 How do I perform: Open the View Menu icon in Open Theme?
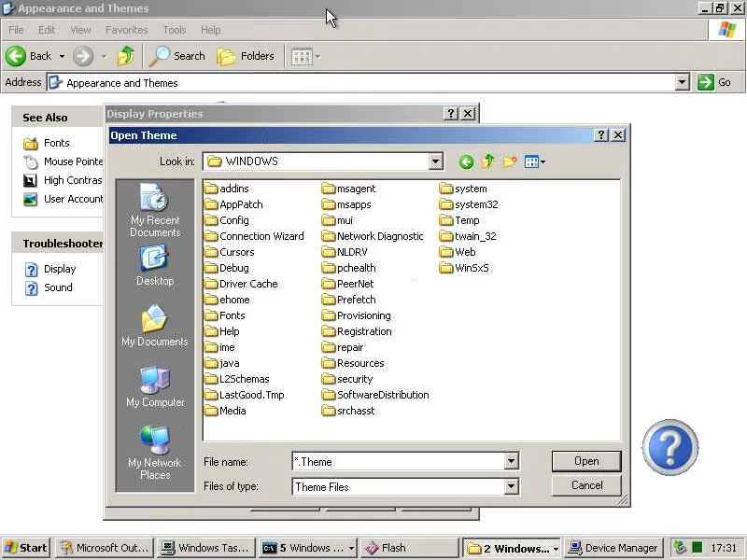pos(530,161)
